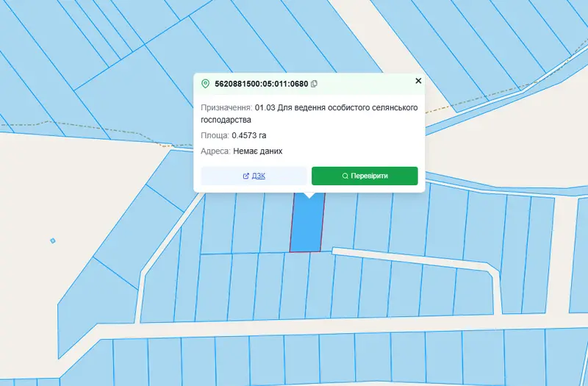Click the Адреса label
The width and height of the screenshot is (588, 386).
coord(215,151)
